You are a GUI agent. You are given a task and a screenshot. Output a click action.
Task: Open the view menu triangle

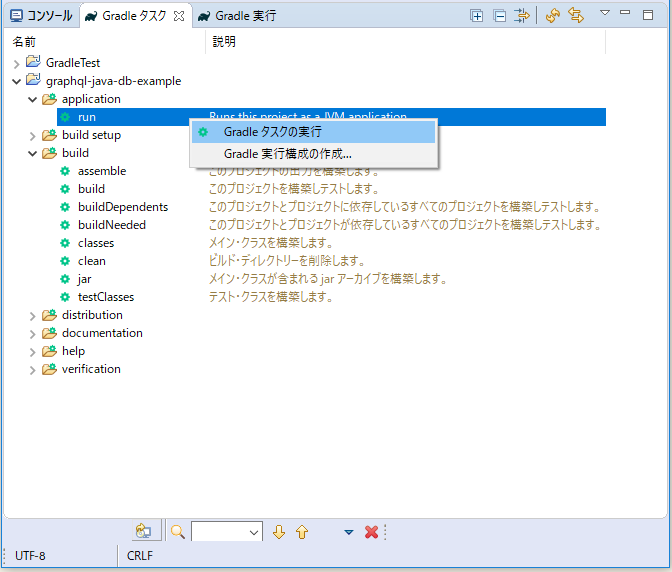point(605,13)
